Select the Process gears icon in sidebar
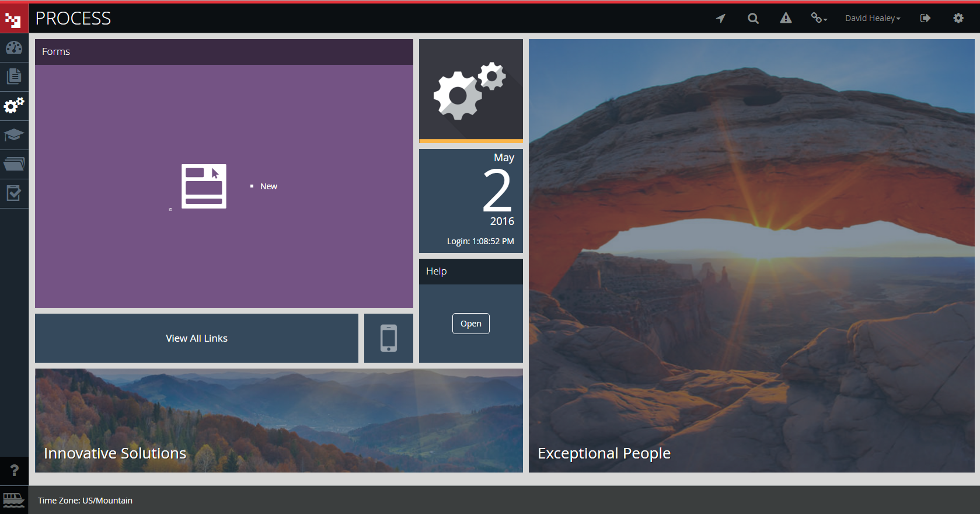Screen dimensions: 980x514 tap(14, 106)
